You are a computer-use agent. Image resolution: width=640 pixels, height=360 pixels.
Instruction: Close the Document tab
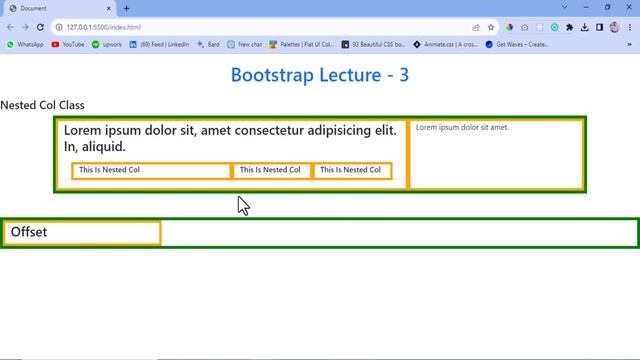click(109, 8)
